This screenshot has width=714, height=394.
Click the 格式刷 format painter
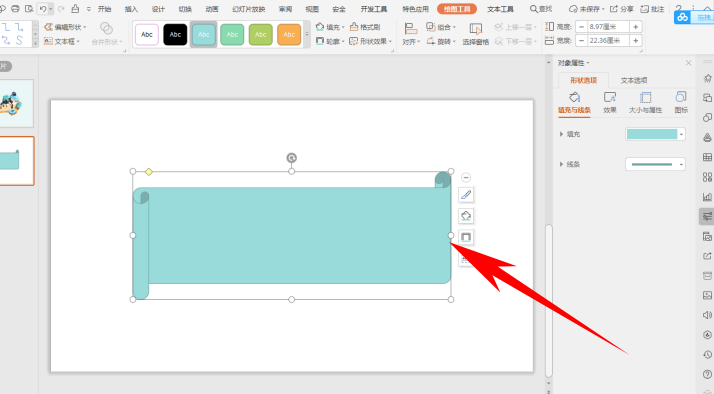click(x=365, y=27)
